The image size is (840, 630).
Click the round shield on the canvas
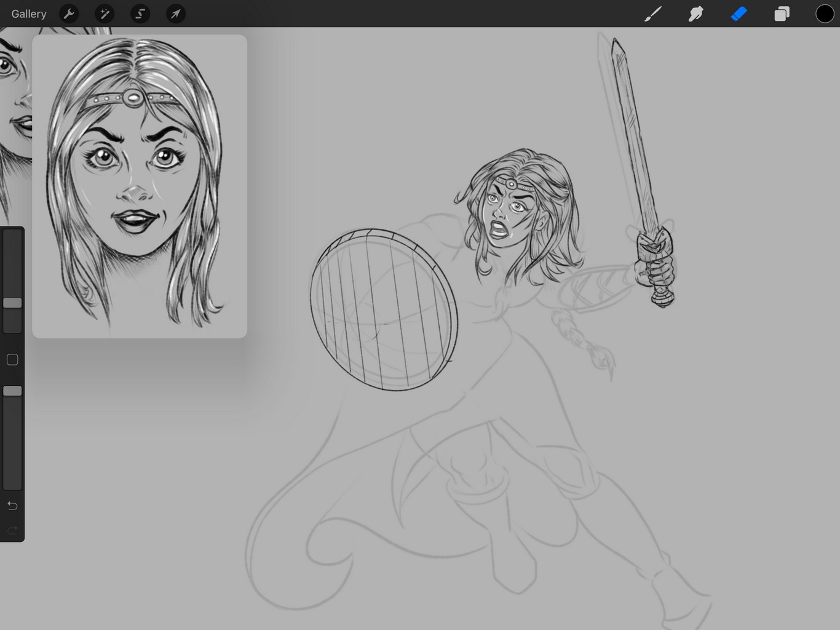(384, 309)
